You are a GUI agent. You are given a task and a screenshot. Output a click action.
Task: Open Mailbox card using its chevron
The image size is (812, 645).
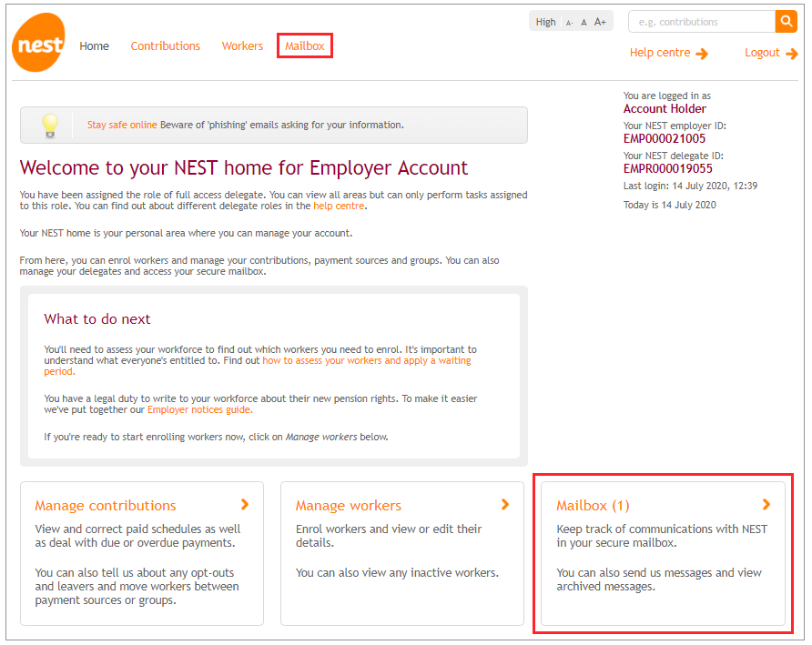coord(766,504)
